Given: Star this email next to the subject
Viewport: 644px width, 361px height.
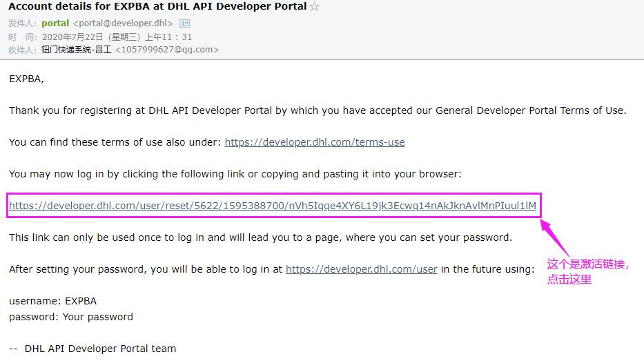Looking at the screenshot, I should [x=314, y=7].
